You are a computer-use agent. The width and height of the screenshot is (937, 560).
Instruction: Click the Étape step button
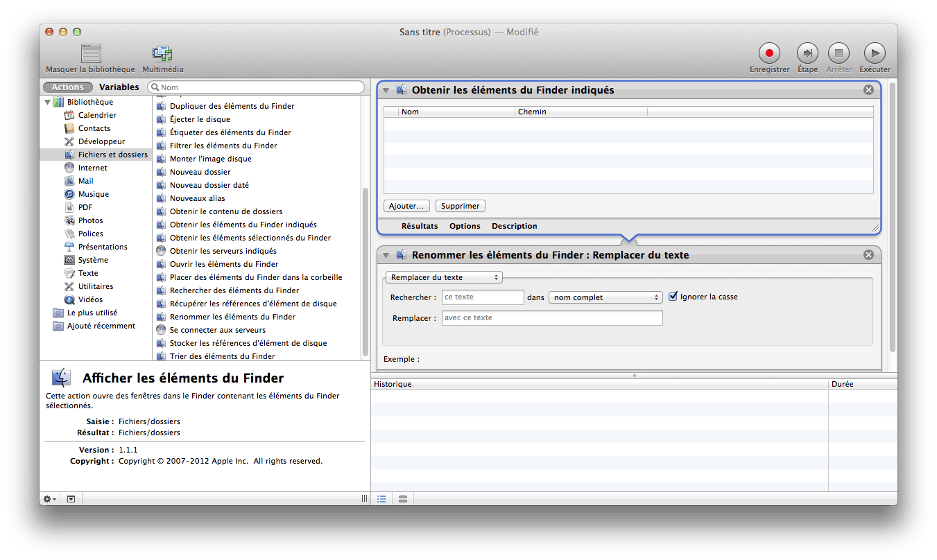807,53
